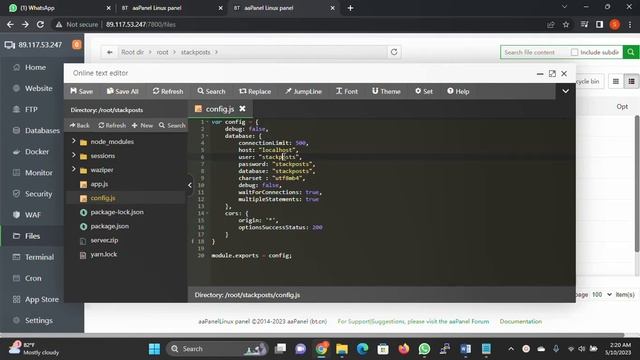Screen dimensions: 640x360
Task: Open WhatsApp from the taskbar
Action: point(424,349)
